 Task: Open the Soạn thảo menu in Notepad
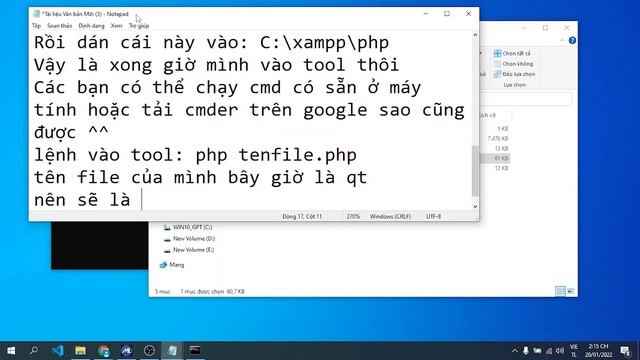coord(60,26)
